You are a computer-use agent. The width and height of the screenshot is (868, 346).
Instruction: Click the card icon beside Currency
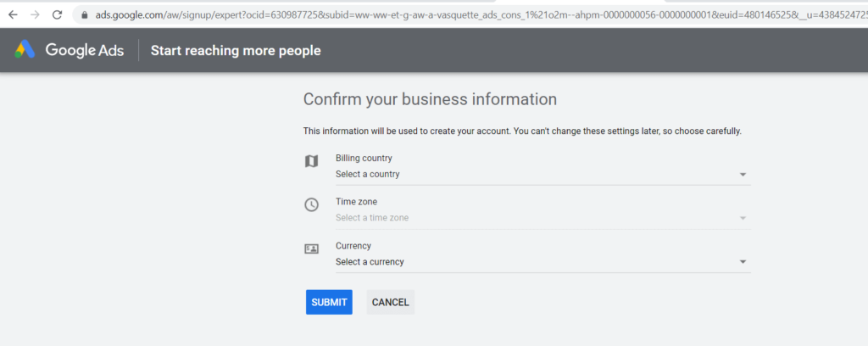312,249
